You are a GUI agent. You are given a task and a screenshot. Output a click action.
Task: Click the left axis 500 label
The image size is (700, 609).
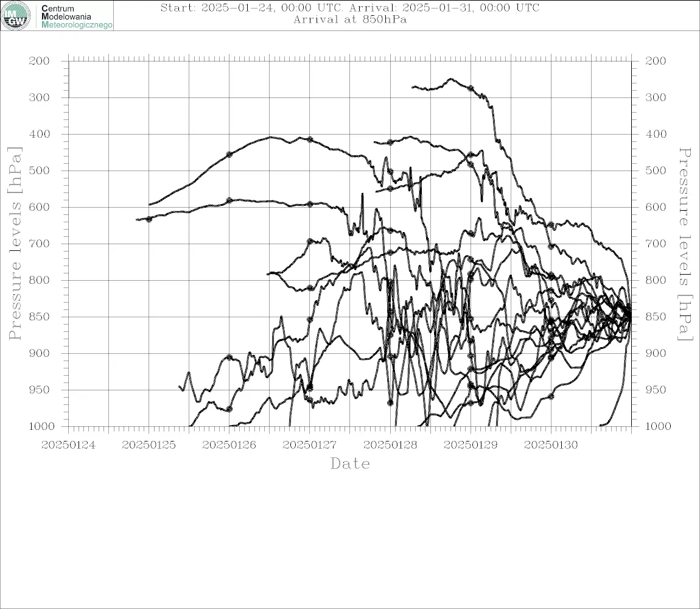point(39,171)
